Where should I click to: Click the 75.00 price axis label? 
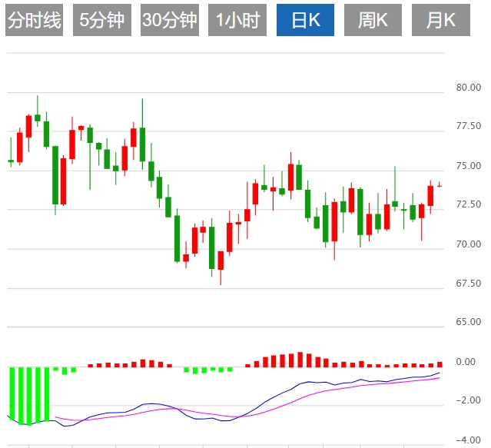[x=469, y=166]
